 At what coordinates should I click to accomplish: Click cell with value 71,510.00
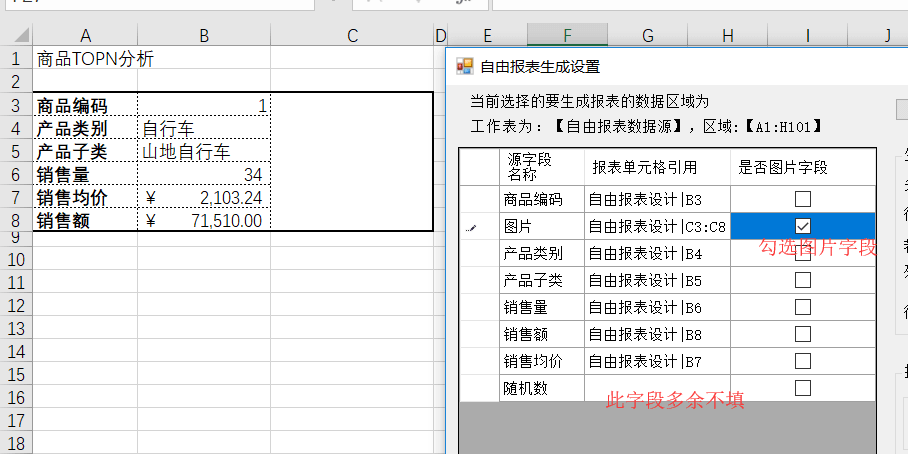[204, 220]
